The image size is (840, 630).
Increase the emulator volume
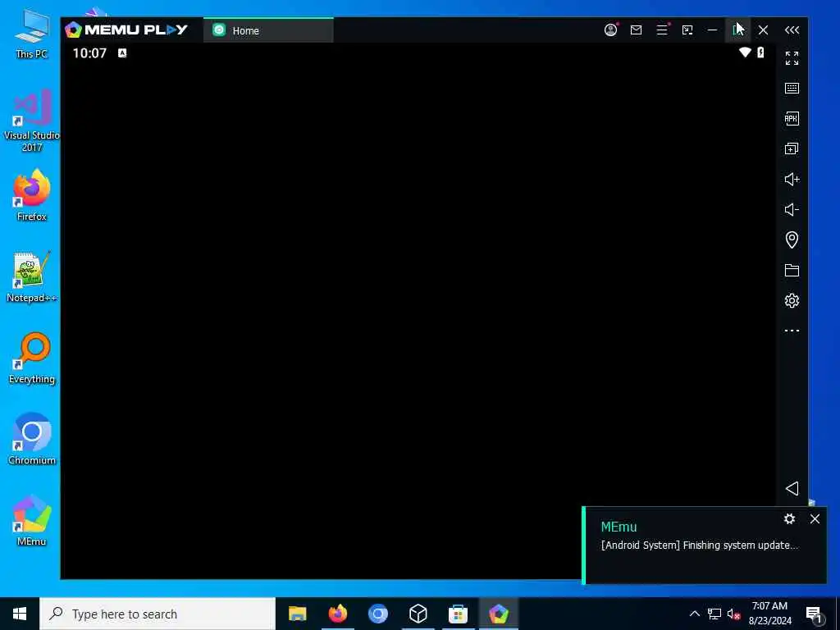[792, 179]
